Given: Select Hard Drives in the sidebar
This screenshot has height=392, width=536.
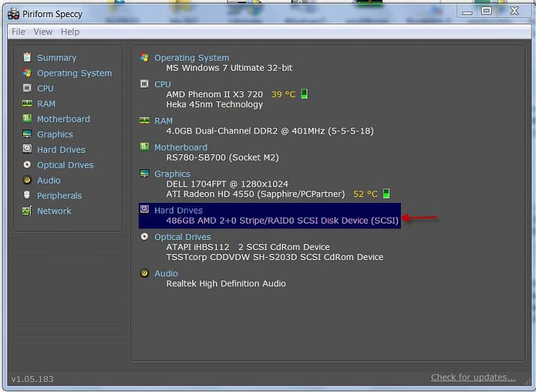Looking at the screenshot, I should point(61,149).
